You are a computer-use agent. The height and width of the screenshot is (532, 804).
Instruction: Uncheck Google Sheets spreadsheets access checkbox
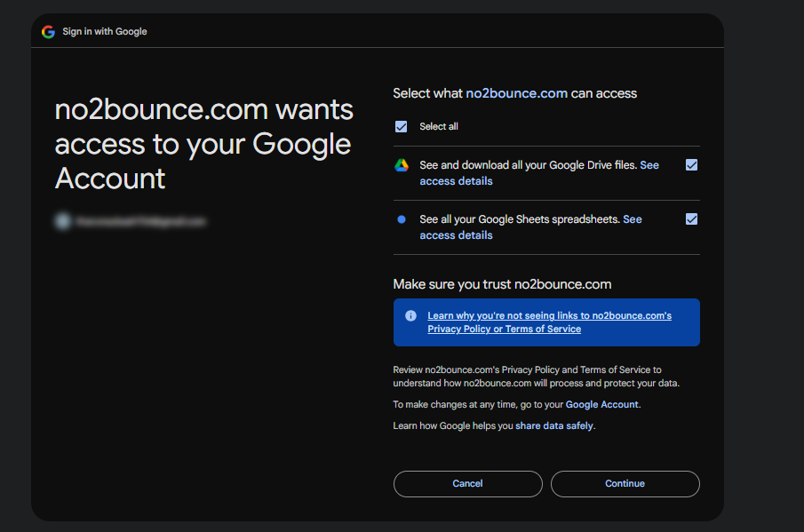point(691,219)
